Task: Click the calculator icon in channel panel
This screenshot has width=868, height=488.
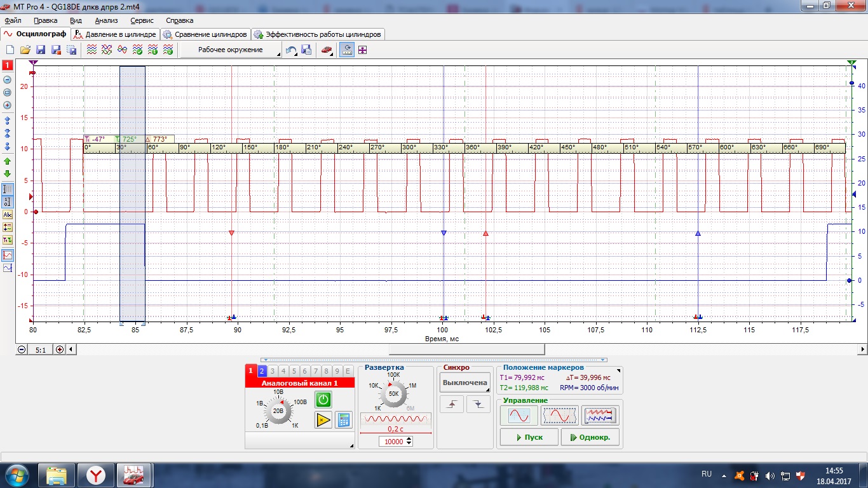Action: [x=344, y=420]
